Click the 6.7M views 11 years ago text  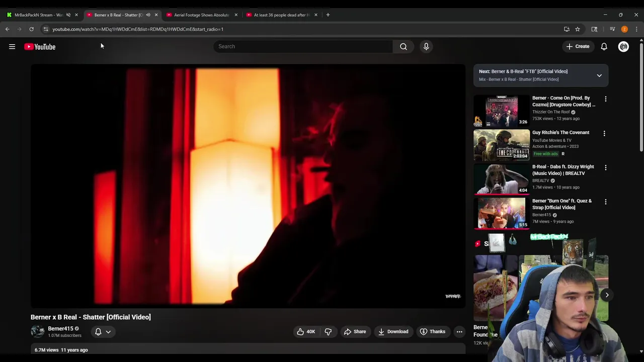tap(61, 350)
